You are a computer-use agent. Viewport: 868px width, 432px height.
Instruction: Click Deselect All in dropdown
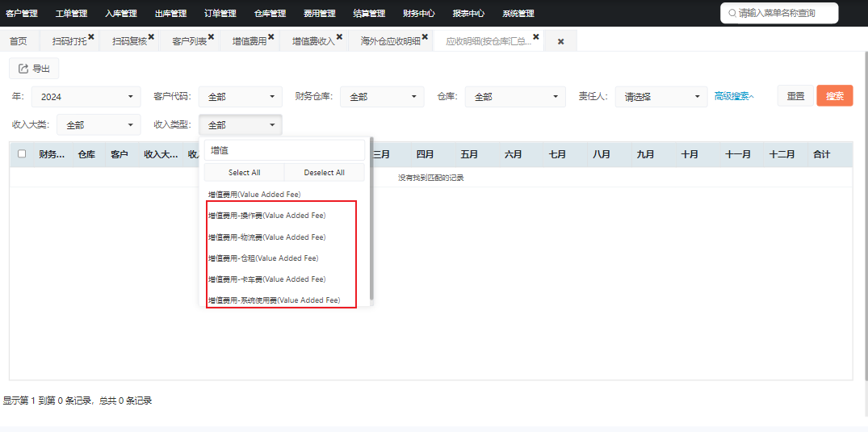coord(325,172)
